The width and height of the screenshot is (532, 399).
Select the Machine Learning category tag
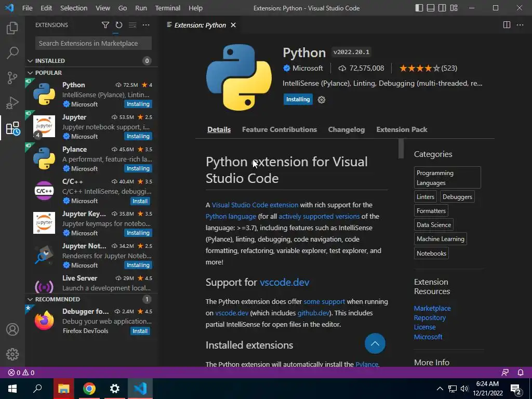coord(441,239)
